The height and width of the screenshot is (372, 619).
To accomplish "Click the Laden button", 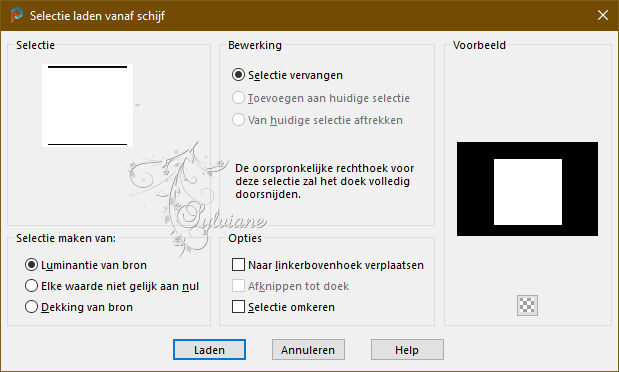I will (209, 349).
